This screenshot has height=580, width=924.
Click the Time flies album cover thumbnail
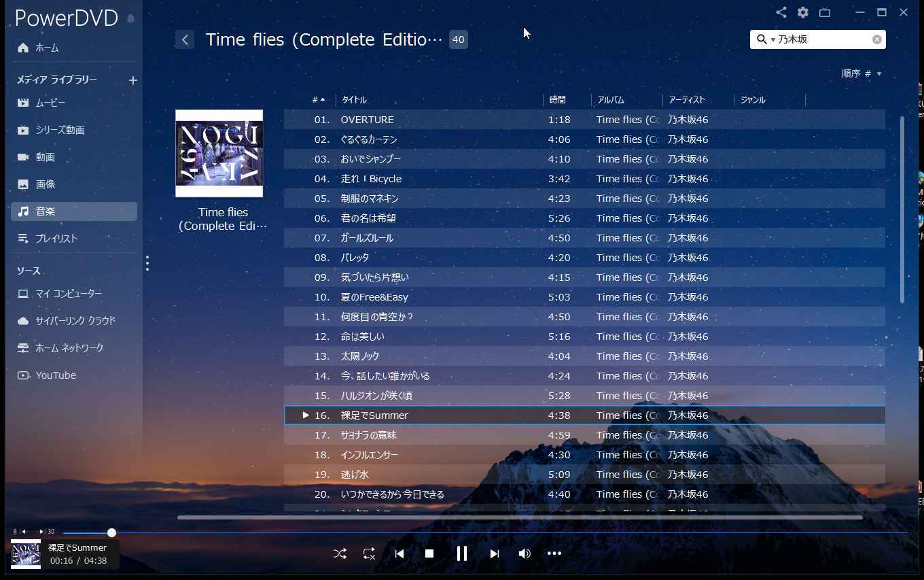point(219,154)
